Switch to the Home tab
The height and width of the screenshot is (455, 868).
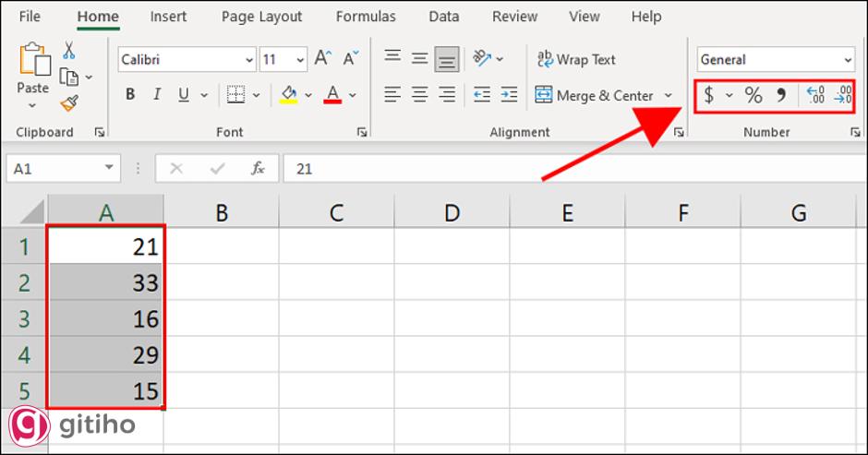pos(98,17)
